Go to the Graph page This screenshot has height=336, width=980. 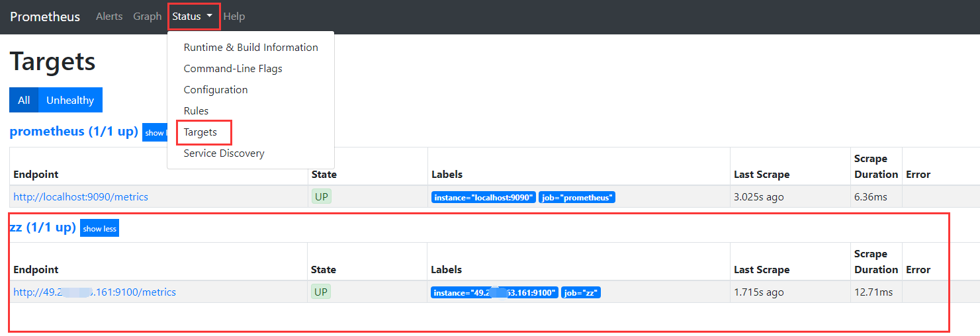pos(147,17)
